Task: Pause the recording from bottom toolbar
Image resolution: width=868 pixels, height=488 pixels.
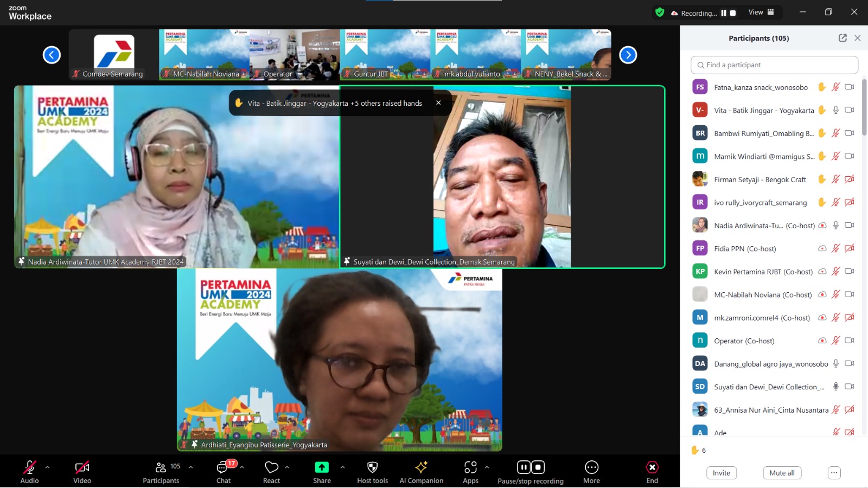Action: click(524, 467)
